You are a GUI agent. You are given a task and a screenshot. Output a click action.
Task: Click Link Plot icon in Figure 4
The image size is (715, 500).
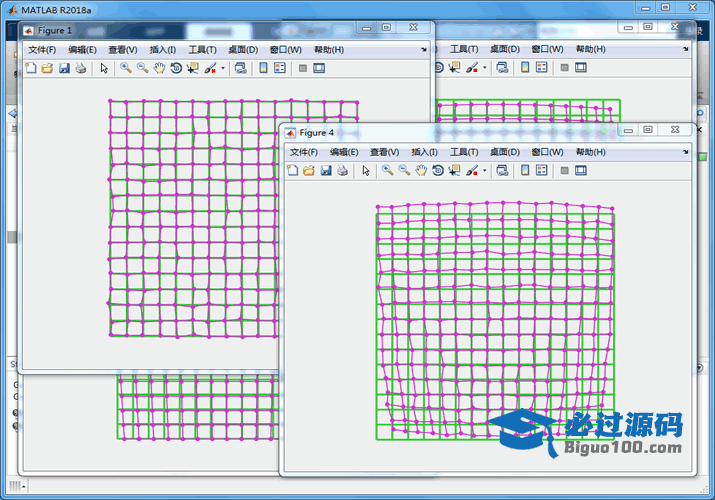coord(502,170)
